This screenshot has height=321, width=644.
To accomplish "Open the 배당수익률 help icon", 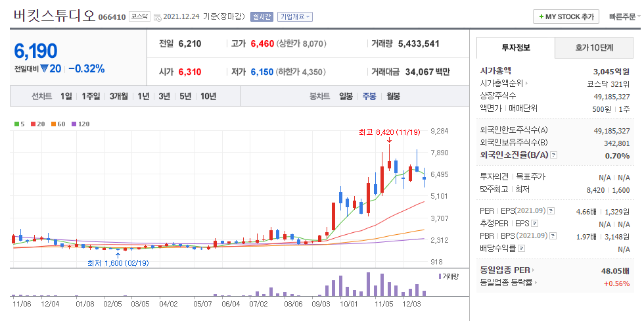I will (x=522, y=249).
